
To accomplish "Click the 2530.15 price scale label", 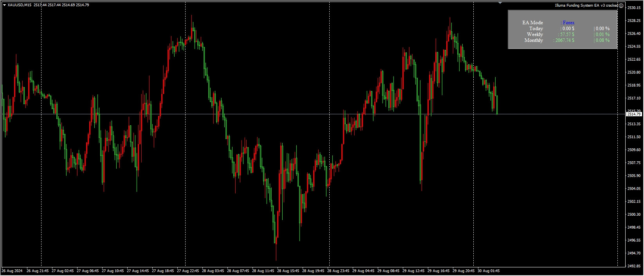I will click(634, 8).
